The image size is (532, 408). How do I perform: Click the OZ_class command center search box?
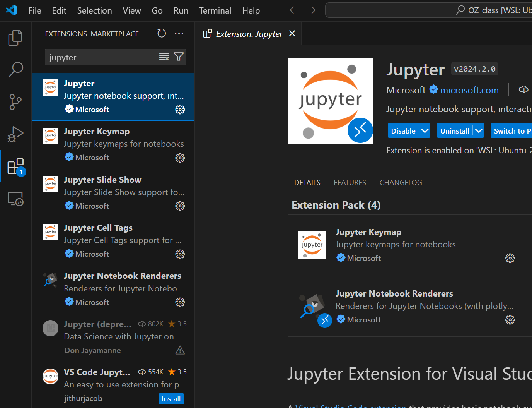click(428, 10)
